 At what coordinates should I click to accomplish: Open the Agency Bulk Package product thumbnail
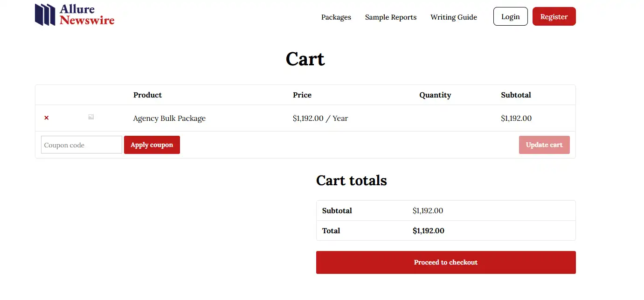coord(91,117)
